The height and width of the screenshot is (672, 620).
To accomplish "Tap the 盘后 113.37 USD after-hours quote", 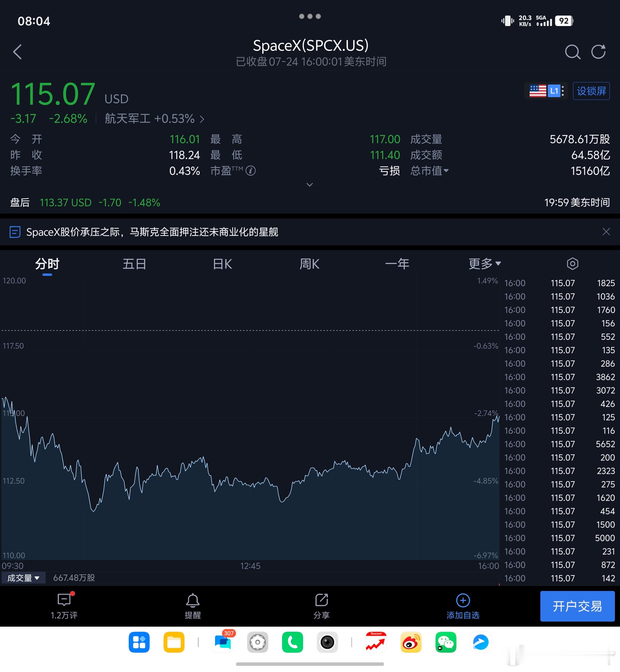I will coord(85,202).
